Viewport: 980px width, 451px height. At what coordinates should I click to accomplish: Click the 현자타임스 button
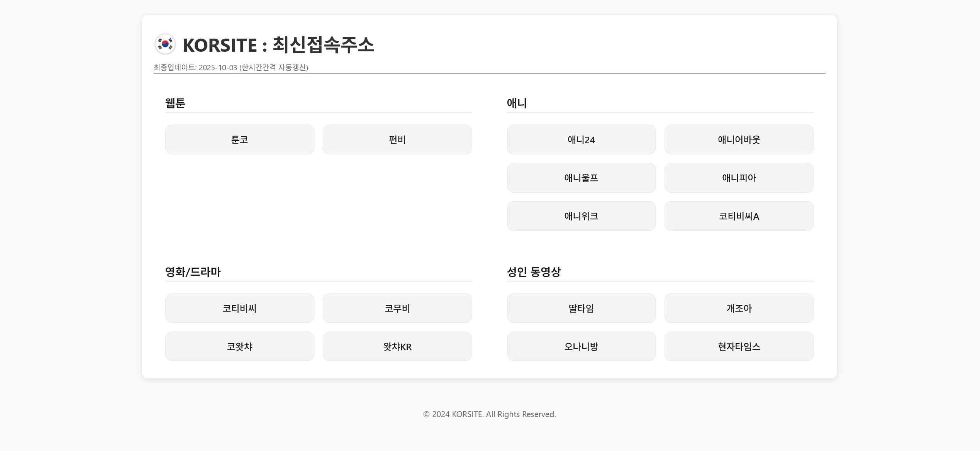click(x=739, y=346)
